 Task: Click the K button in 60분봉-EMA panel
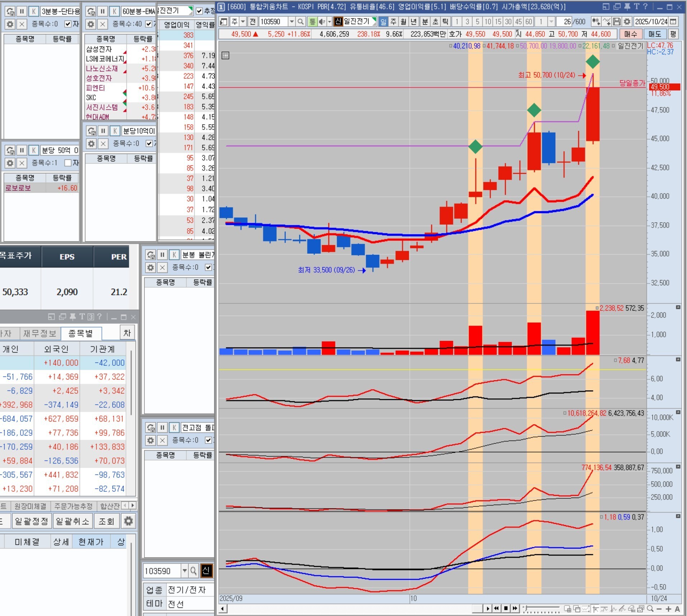[114, 11]
